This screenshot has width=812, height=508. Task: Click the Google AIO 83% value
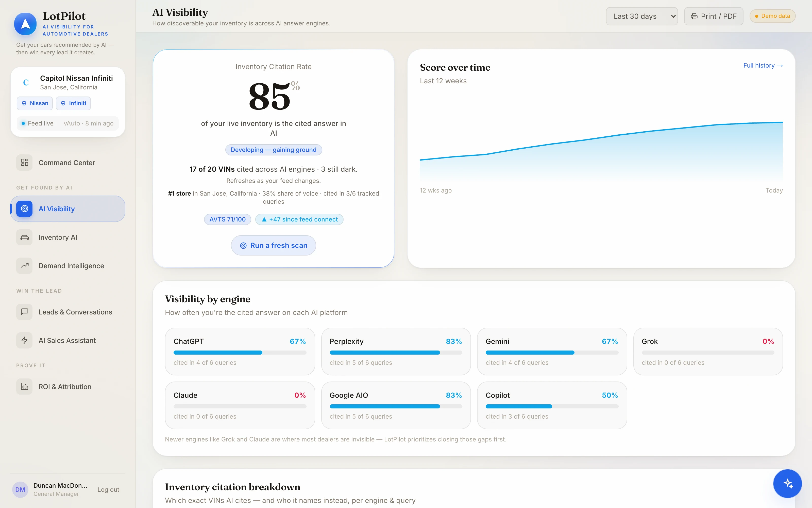454,395
